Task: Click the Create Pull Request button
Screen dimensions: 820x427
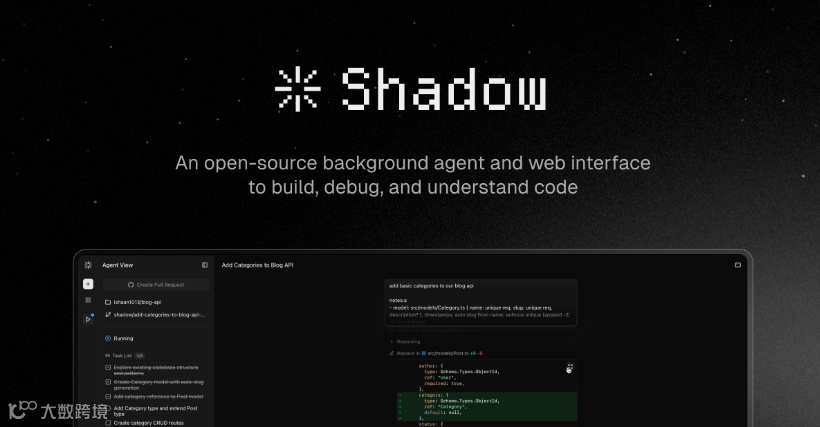Action: pyautogui.click(x=156, y=285)
